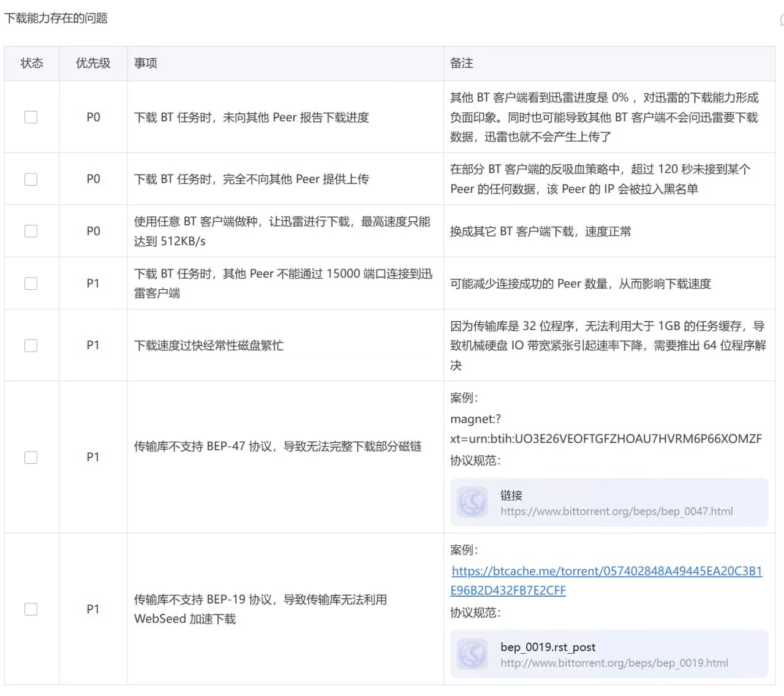Click the note about 32 位程序 and 1GB 缓存

608,346
